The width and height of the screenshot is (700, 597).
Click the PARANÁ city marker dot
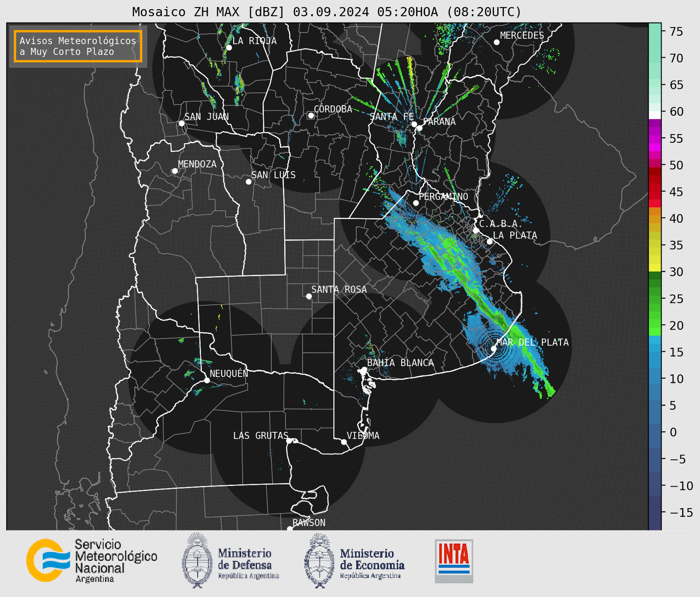[420, 128]
